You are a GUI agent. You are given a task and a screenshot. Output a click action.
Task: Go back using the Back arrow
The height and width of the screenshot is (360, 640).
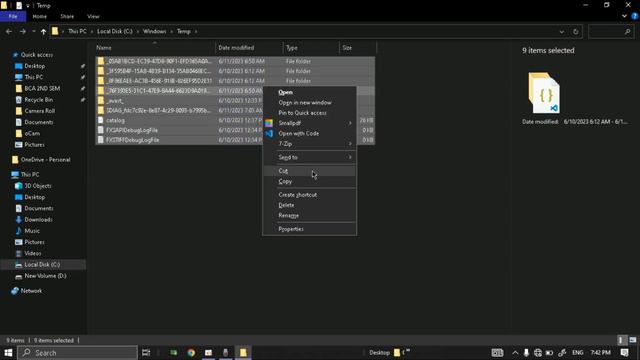9,31
